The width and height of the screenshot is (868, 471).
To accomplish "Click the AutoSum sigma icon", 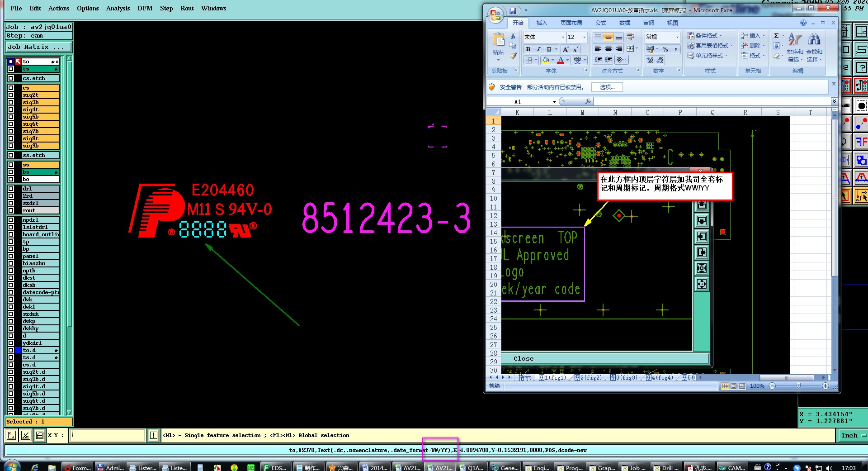I will pyautogui.click(x=776, y=36).
